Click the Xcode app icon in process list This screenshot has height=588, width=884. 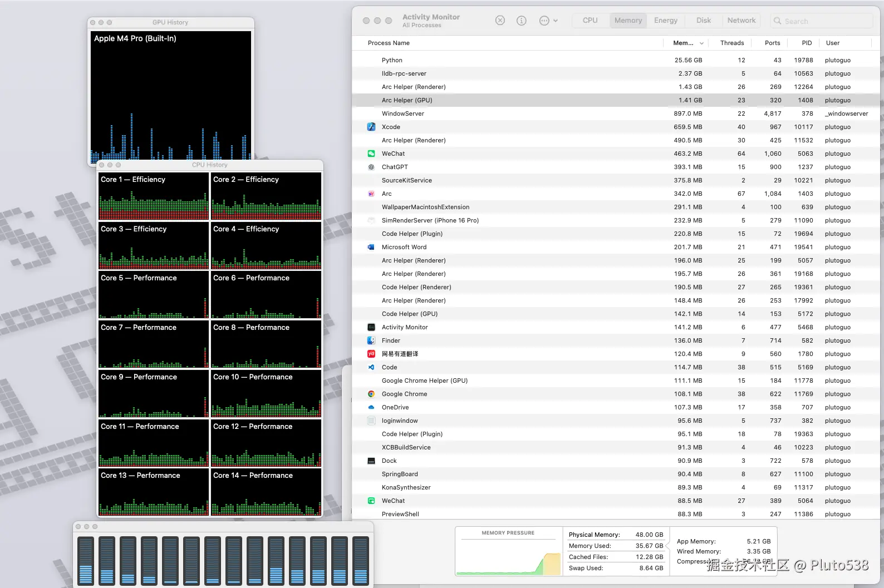(371, 127)
